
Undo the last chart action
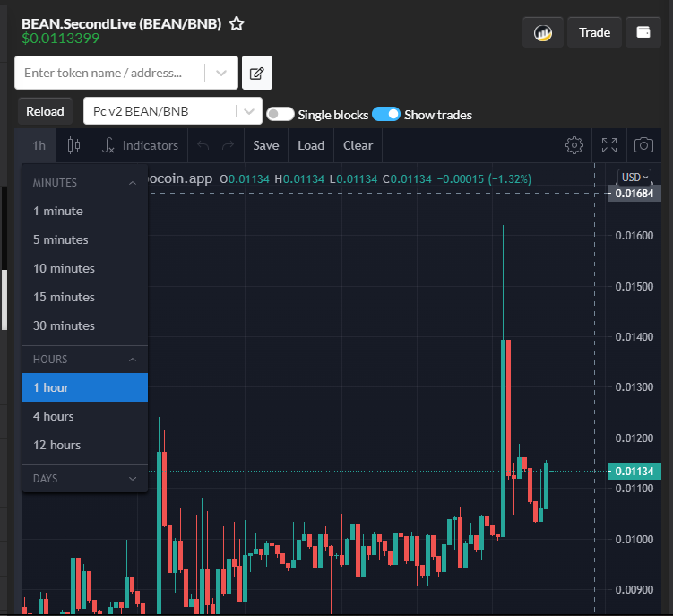tap(203, 145)
